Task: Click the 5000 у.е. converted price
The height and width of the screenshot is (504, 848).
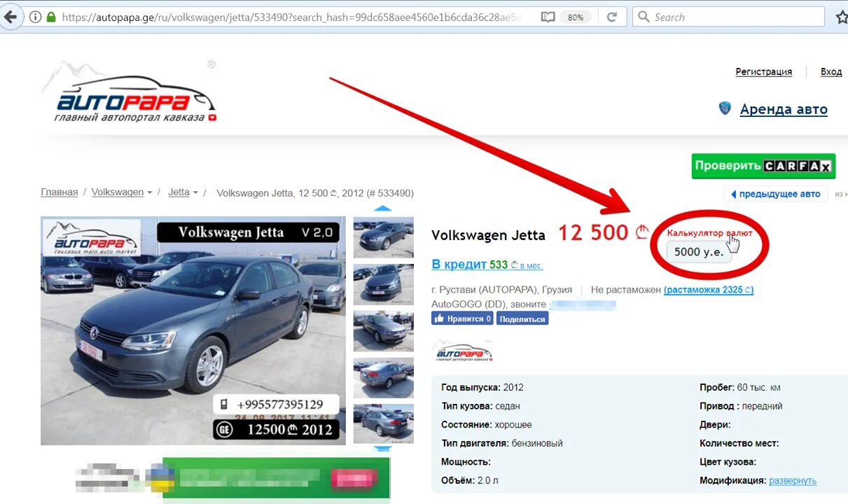Action: 699,252
